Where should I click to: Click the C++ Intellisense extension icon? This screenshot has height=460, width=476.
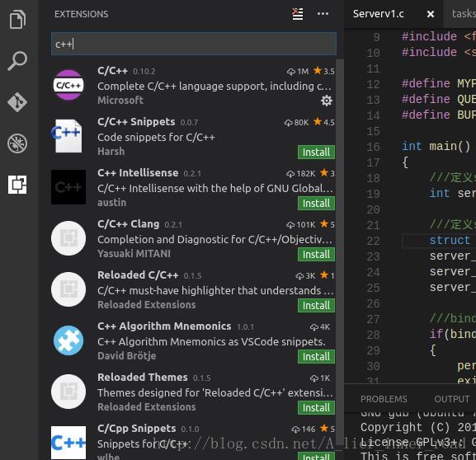[68, 187]
